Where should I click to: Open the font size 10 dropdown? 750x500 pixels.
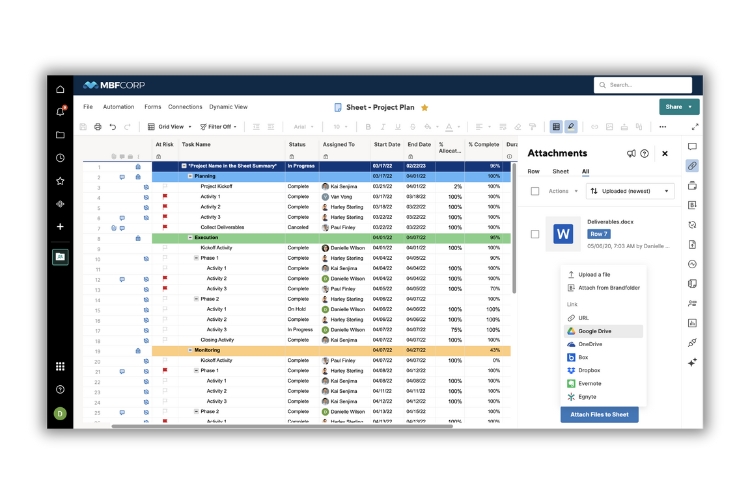[x=341, y=127]
